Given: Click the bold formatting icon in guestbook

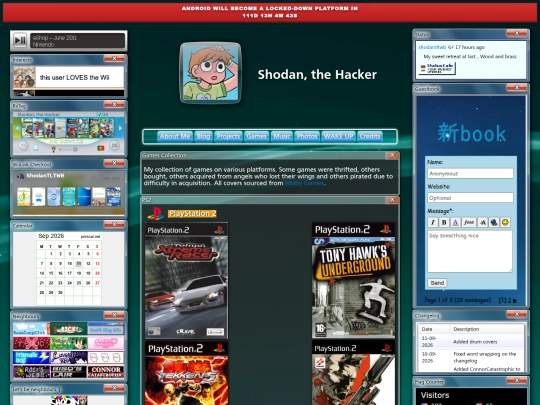Looking at the screenshot, I should 444,222.
